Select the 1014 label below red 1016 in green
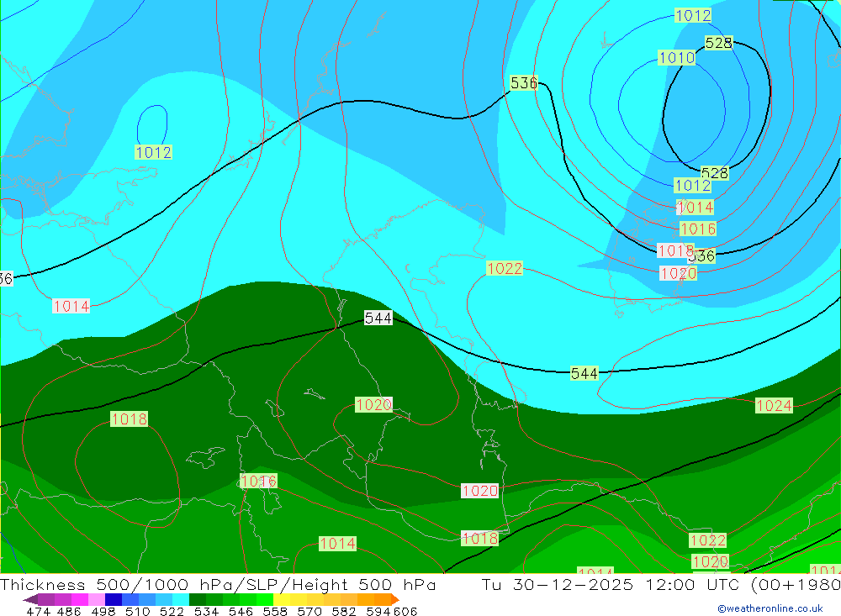The width and height of the screenshot is (841, 616). 337,544
